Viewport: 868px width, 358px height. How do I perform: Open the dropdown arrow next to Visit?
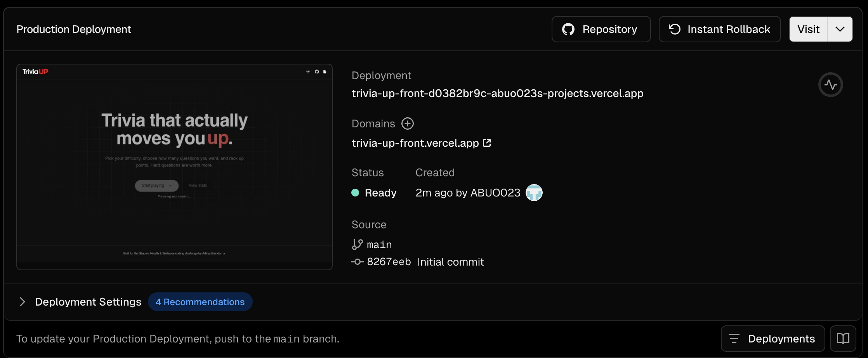tap(840, 29)
